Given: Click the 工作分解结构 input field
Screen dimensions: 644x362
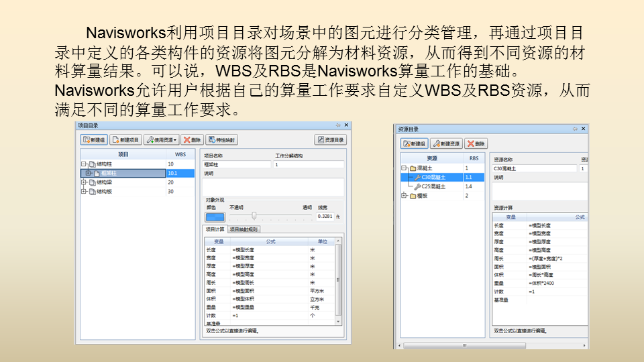Looking at the screenshot, I should [309, 165].
